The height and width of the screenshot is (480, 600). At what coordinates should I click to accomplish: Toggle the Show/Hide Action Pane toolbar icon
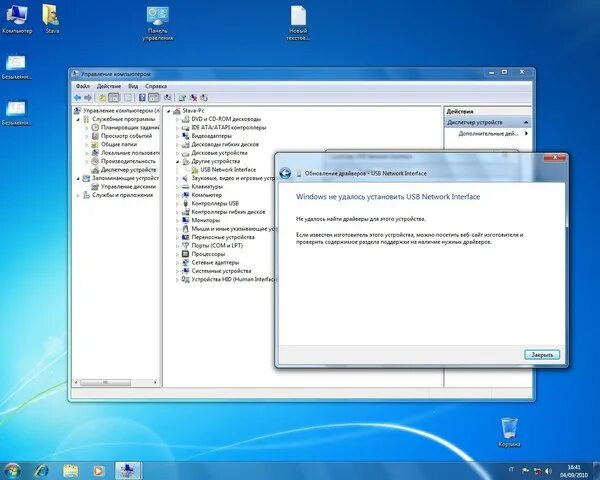coord(153,98)
